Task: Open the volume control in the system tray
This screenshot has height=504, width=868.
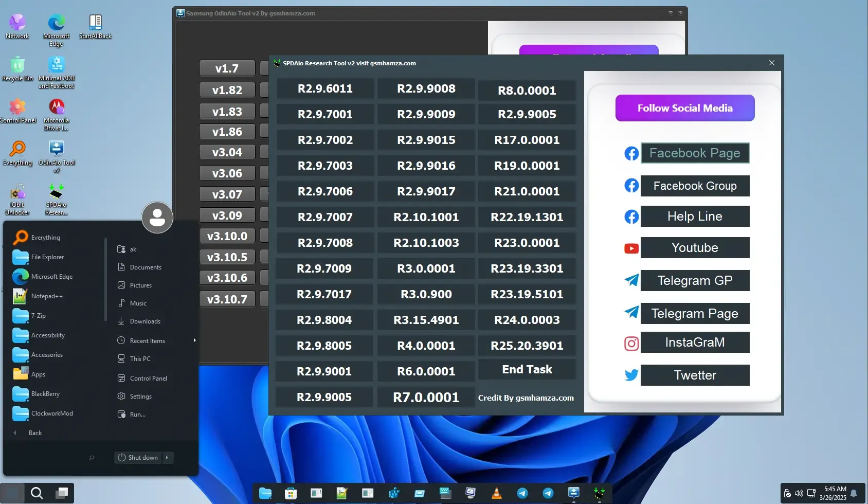Action: [x=799, y=493]
